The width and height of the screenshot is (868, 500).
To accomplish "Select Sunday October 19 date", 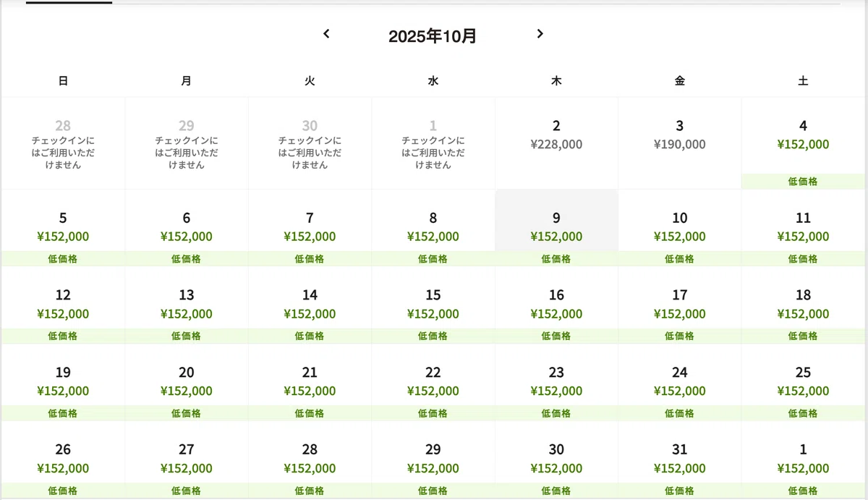I will pyautogui.click(x=63, y=383).
